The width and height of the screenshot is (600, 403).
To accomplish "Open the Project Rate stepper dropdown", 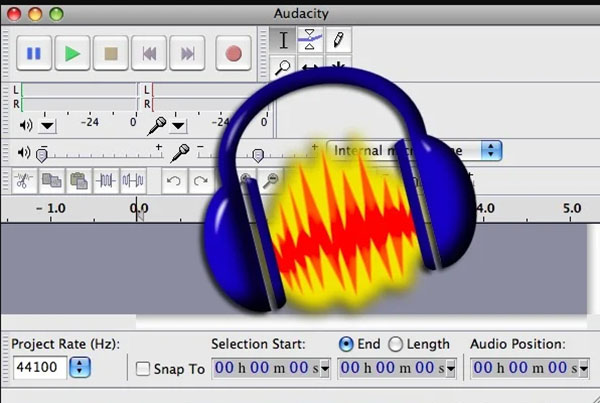I will point(80,367).
